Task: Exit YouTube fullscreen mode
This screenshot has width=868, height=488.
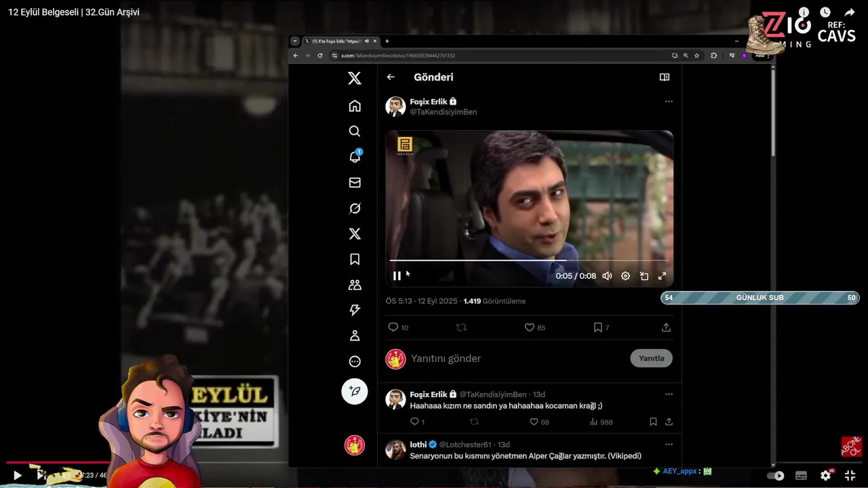Action: pos(850,476)
